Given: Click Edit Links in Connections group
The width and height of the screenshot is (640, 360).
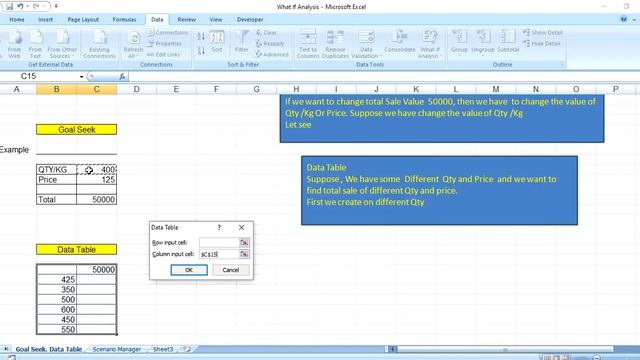Looking at the screenshot, I should pos(163,54).
